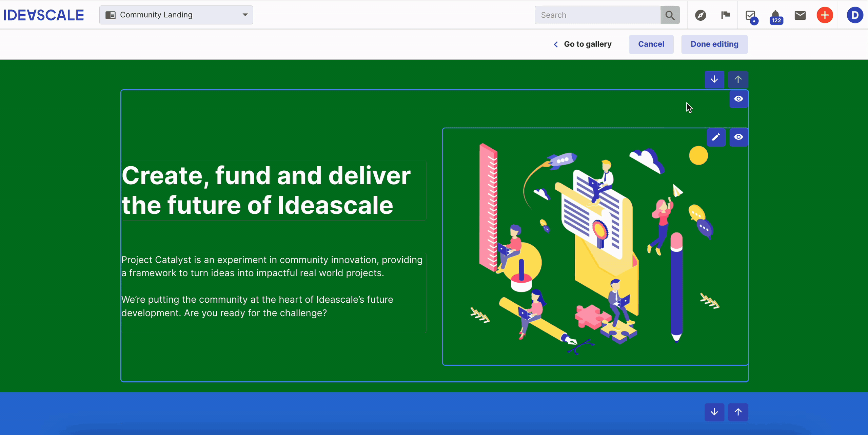Toggle visibility of illustration image block
Viewport: 868px width, 435px height.
(x=738, y=137)
